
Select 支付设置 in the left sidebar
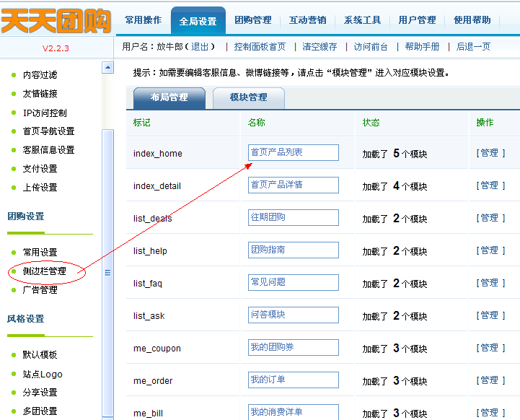pos(40,169)
